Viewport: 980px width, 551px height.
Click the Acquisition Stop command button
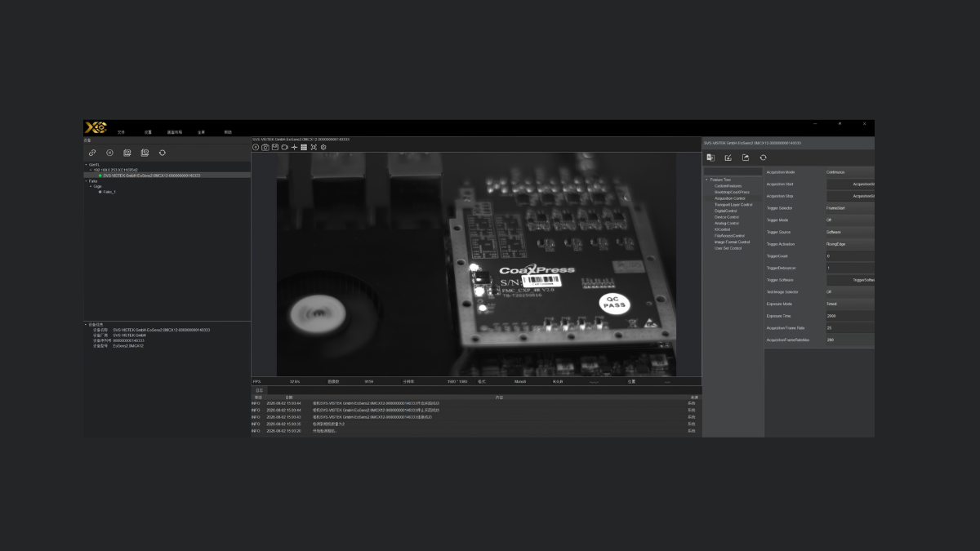[x=851, y=196]
